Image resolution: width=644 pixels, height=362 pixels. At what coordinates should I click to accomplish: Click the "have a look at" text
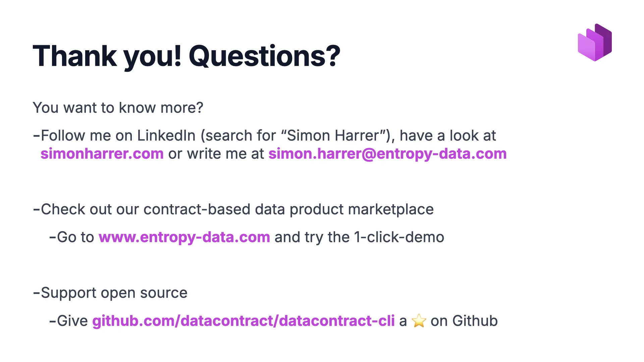[x=447, y=136]
